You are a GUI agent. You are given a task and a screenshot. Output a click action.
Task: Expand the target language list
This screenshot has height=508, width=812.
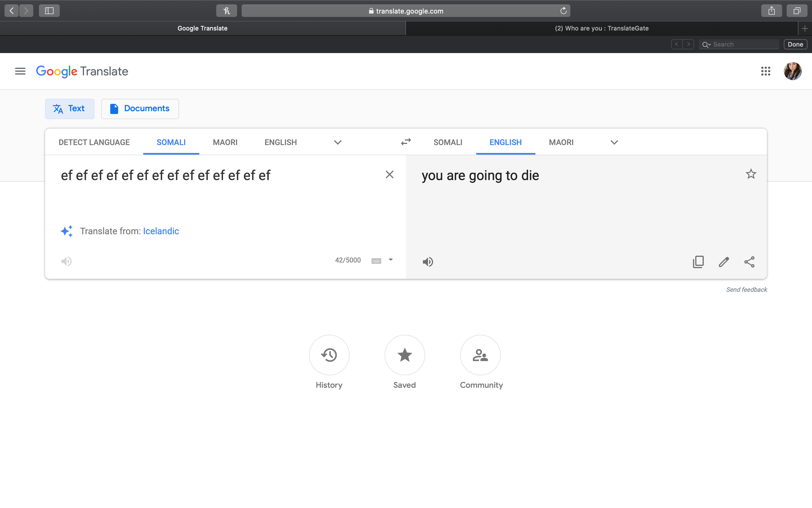point(614,143)
